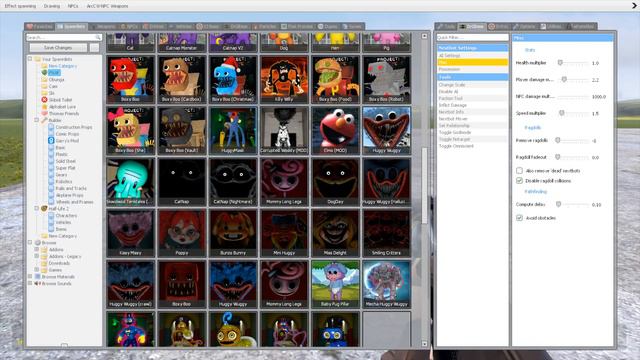This screenshot has width=640, height=360.
Task: Select the Possession settings entry
Action: pos(472,69)
